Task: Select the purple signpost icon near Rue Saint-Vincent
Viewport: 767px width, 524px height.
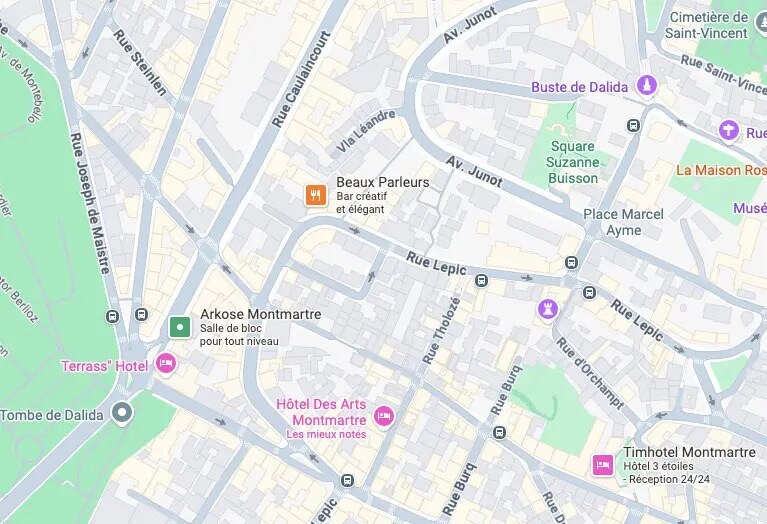Action: tap(728, 131)
